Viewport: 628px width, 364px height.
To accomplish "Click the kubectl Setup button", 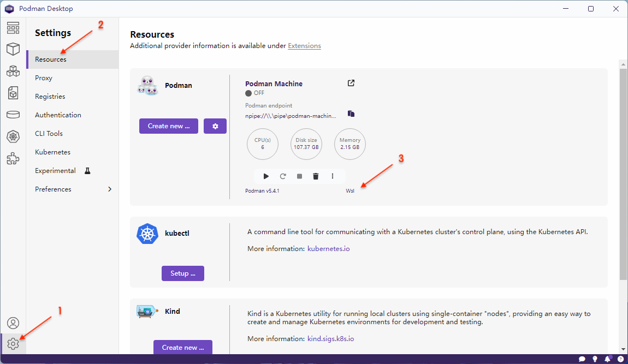I will pyautogui.click(x=182, y=273).
